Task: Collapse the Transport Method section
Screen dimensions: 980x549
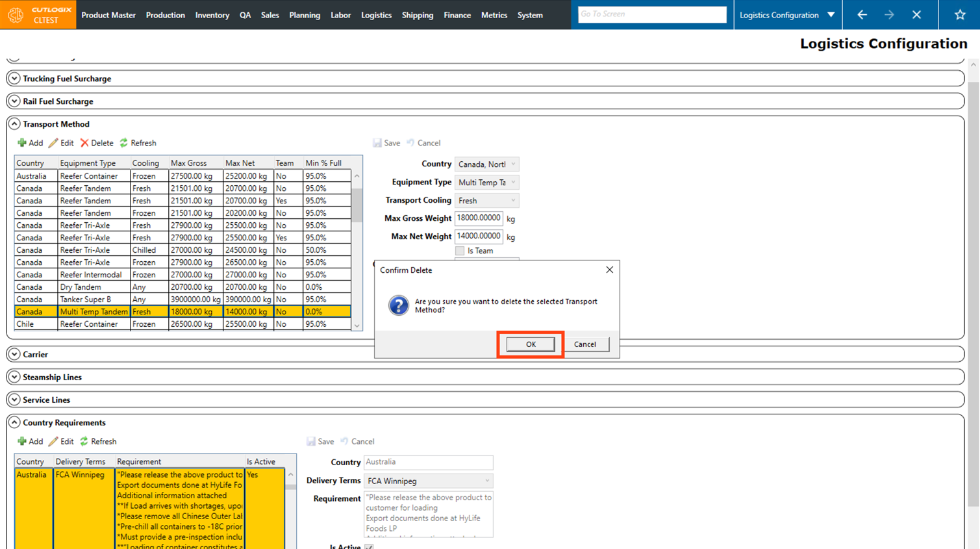Action: tap(14, 124)
